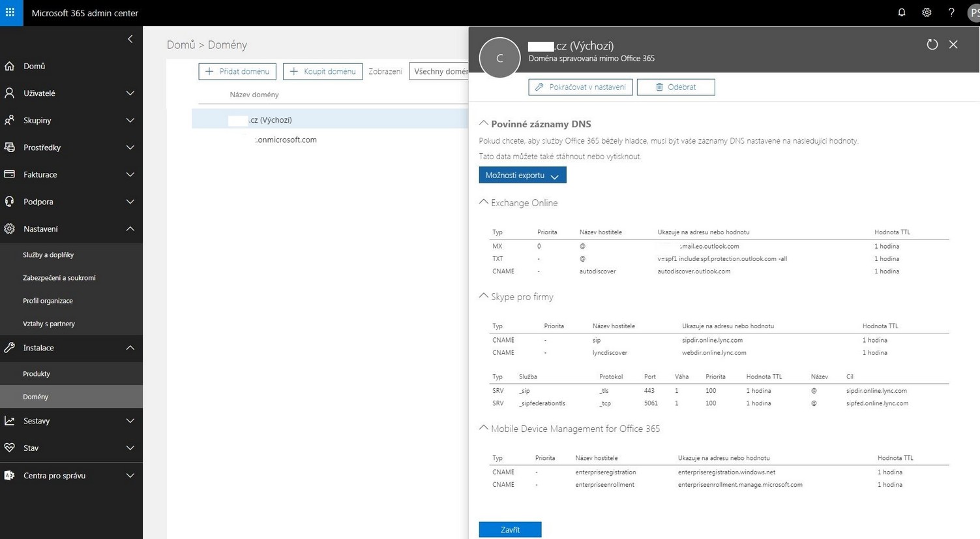Screen dimensions: 980x539
Task: Click the _sipfederationtls service cell
Action: point(542,403)
